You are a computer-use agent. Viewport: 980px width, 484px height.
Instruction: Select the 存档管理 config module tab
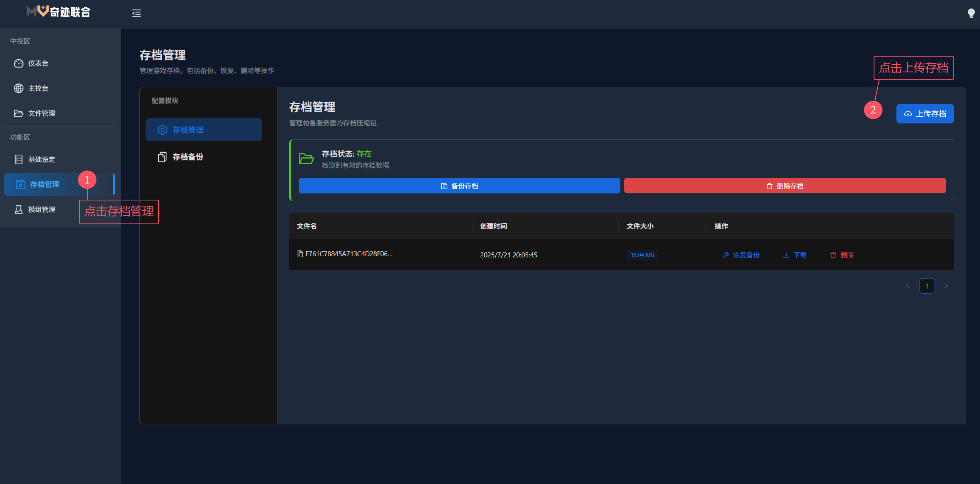point(204,130)
